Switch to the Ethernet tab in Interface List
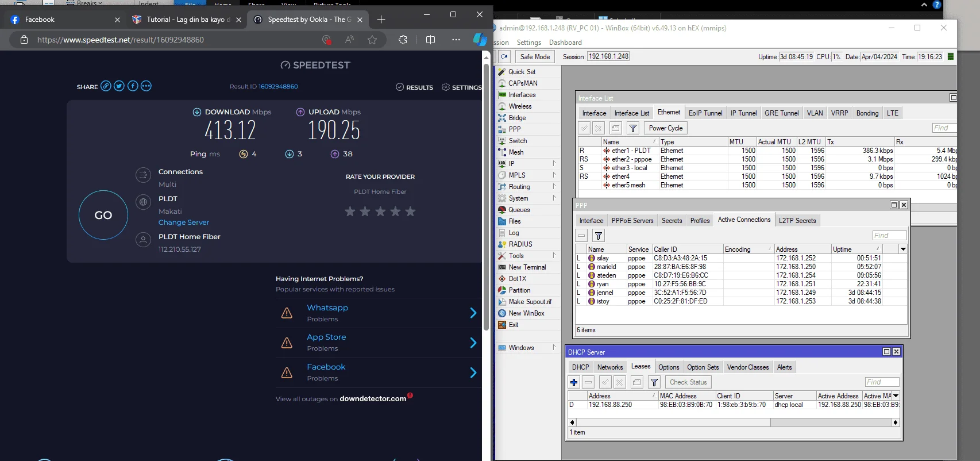The height and width of the screenshot is (461, 980). click(x=669, y=113)
